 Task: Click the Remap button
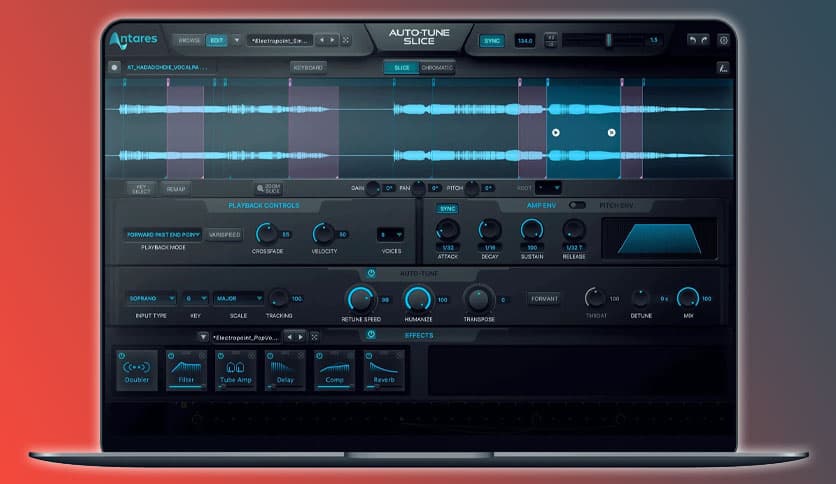pyautogui.click(x=176, y=189)
